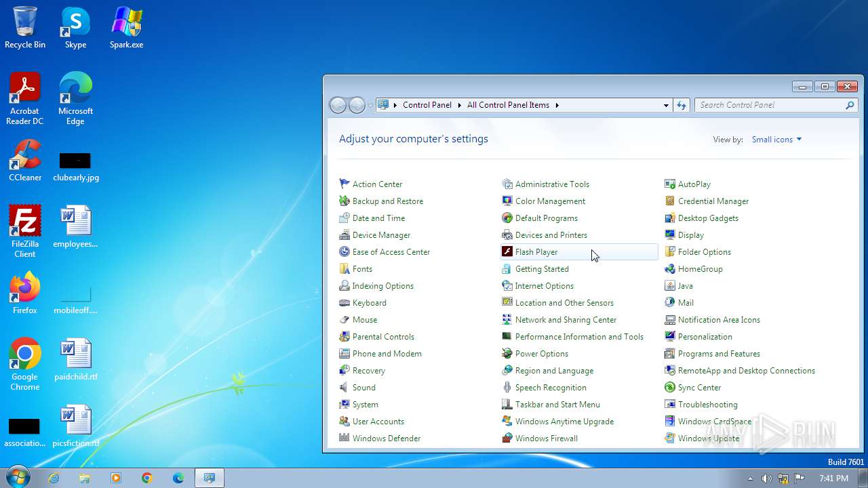Open the Programs and Features link
The height and width of the screenshot is (488, 868).
click(x=719, y=354)
